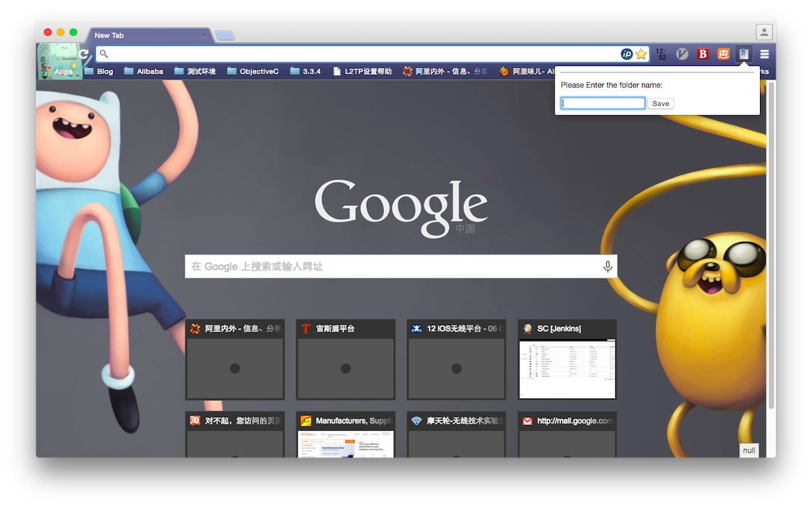The height and width of the screenshot is (508, 812).
Task: Open the Alibaba bookmarks folder
Action: coord(143,72)
